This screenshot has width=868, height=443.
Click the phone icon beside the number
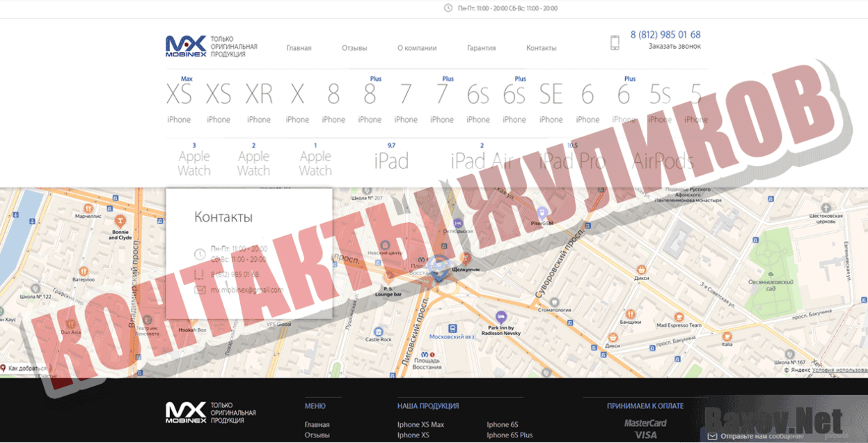click(615, 42)
